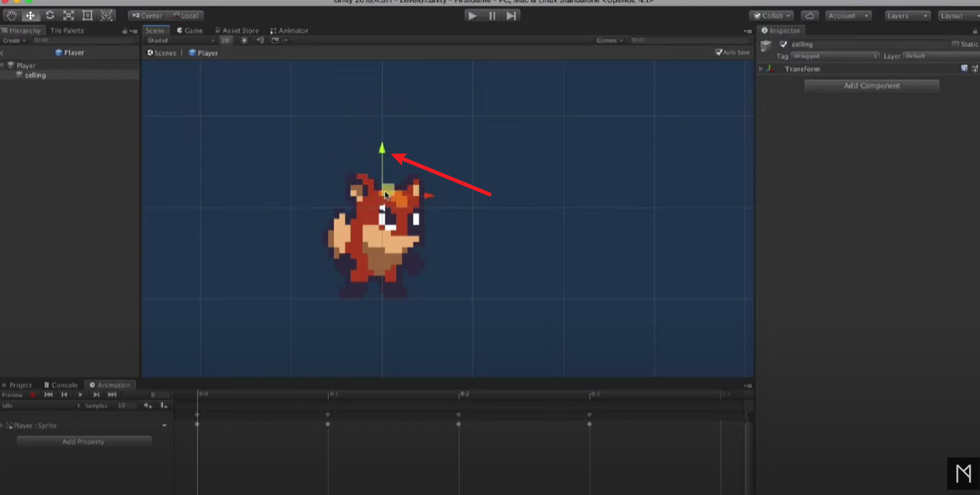Switch to the Project tab
Viewport: 980px width, 495px height.
tap(16, 385)
